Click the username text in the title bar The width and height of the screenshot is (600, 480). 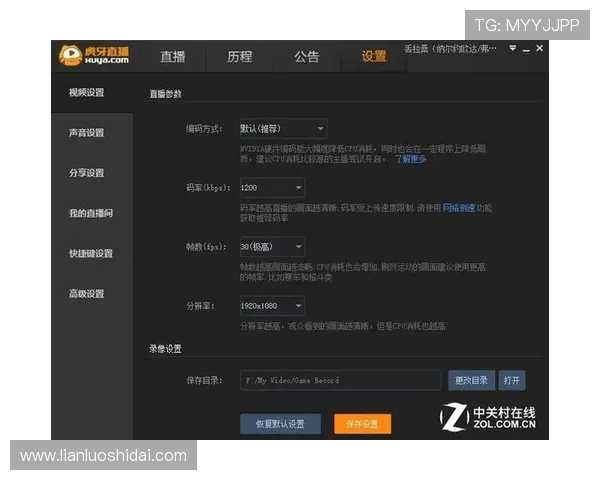(x=450, y=49)
